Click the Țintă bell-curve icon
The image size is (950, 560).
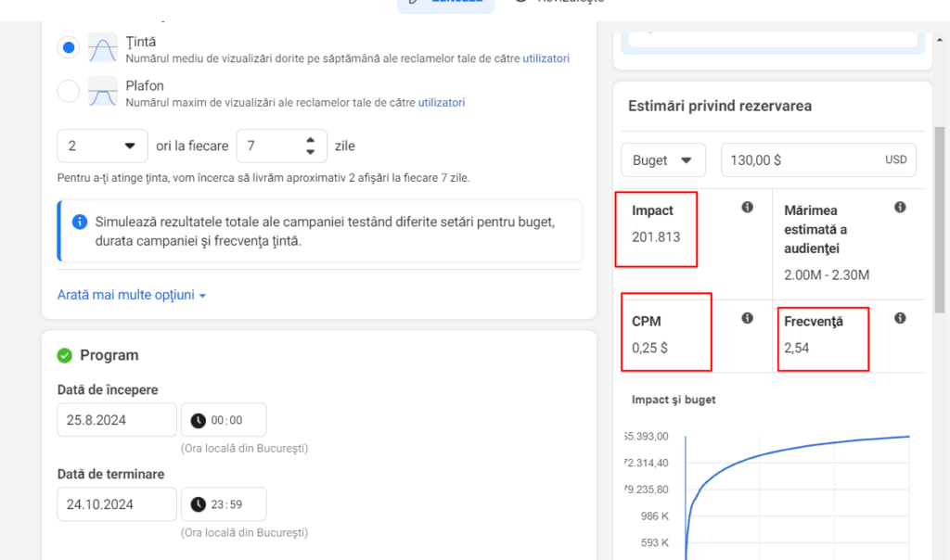(102, 47)
